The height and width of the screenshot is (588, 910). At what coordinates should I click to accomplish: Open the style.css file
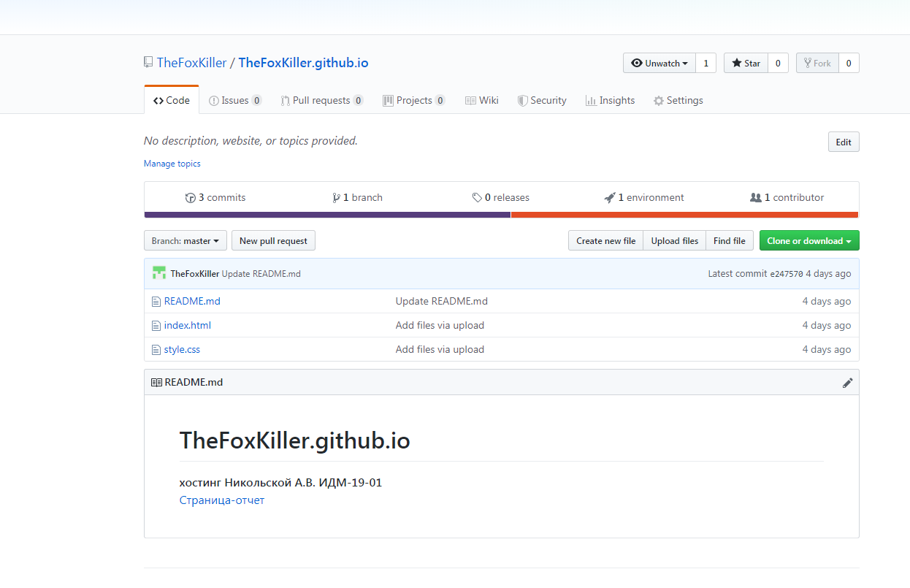point(182,350)
